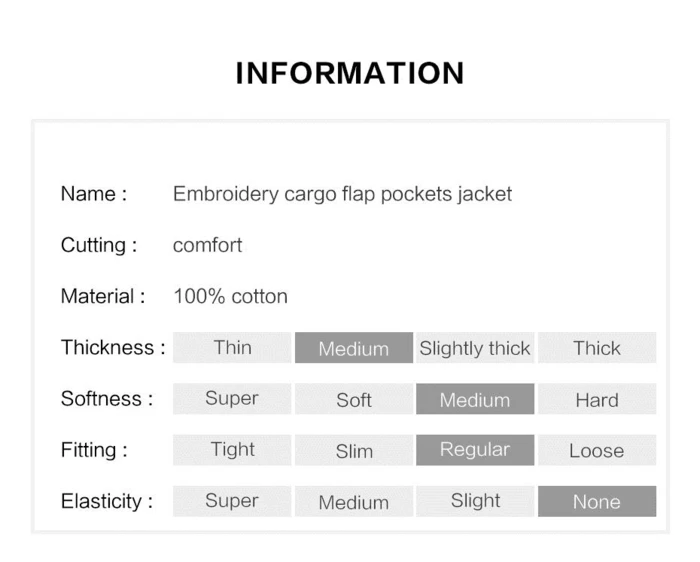This screenshot has width=700, height=562.
Task: Select Medium softness option
Action: click(475, 399)
